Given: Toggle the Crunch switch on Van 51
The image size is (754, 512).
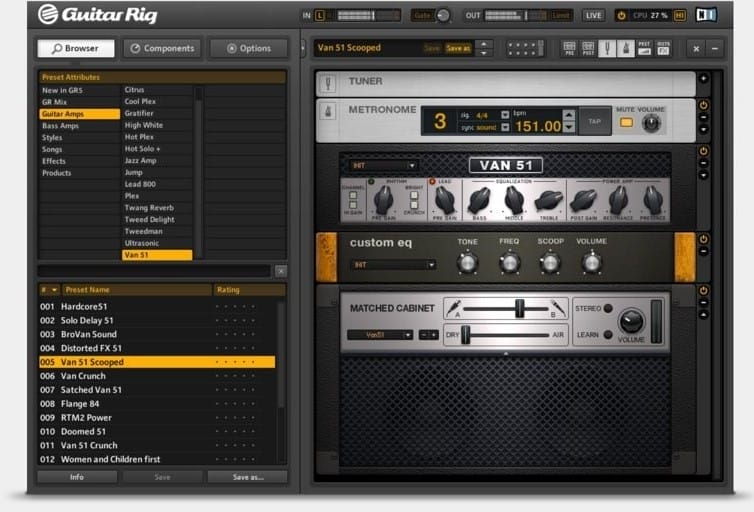Looking at the screenshot, I should [414, 205].
